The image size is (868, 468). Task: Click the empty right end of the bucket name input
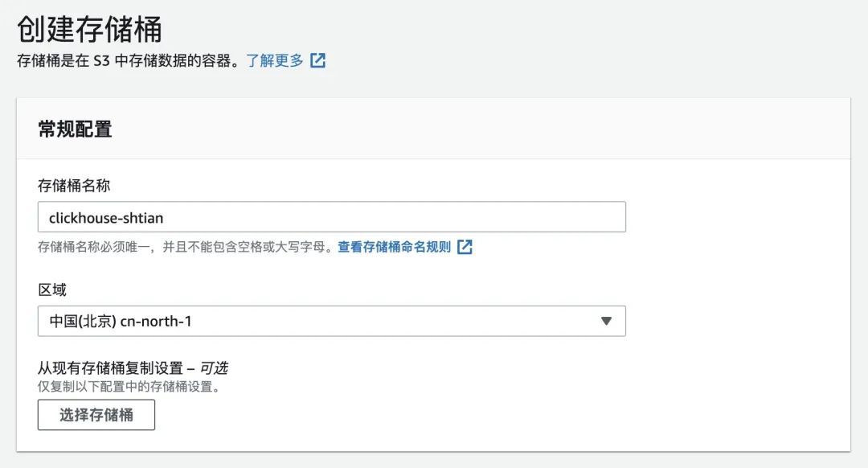(x=563, y=217)
